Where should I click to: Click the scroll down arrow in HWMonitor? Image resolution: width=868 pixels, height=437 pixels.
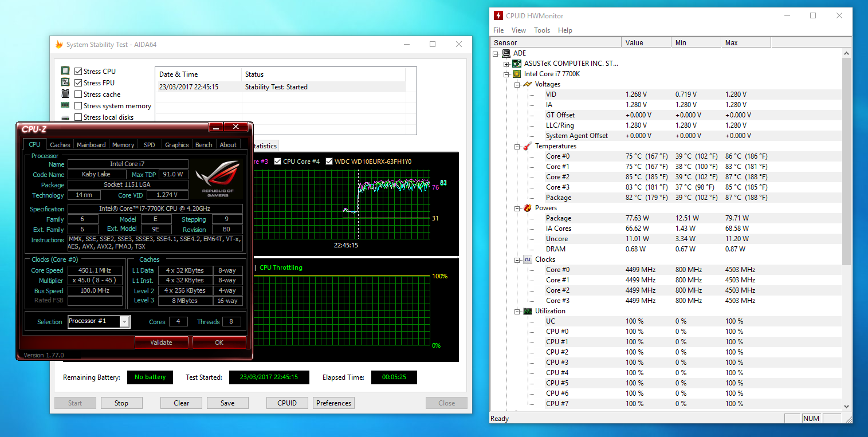(847, 405)
